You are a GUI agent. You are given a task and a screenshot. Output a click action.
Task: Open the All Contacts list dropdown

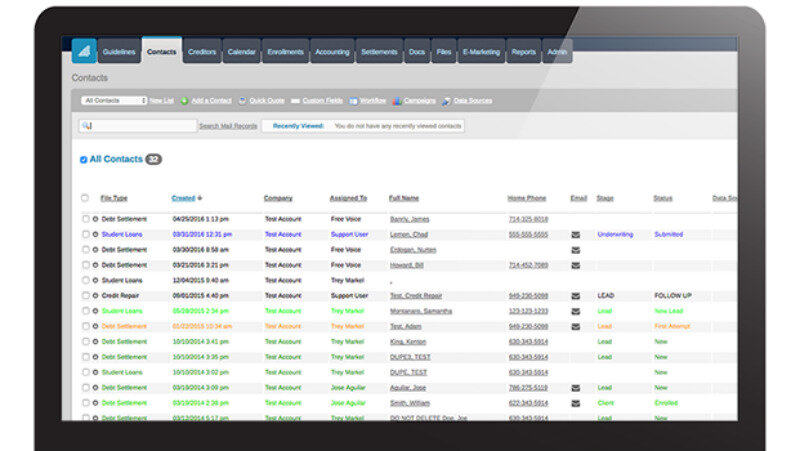click(x=115, y=101)
